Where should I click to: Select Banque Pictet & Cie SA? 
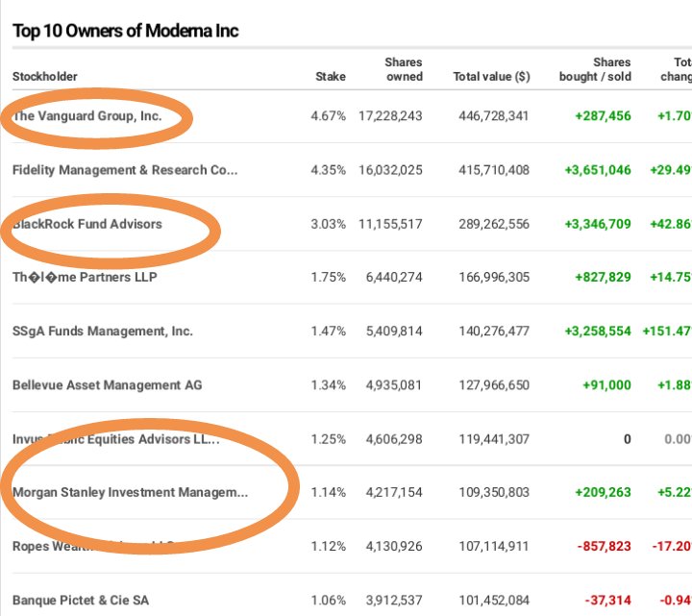[x=81, y=601]
